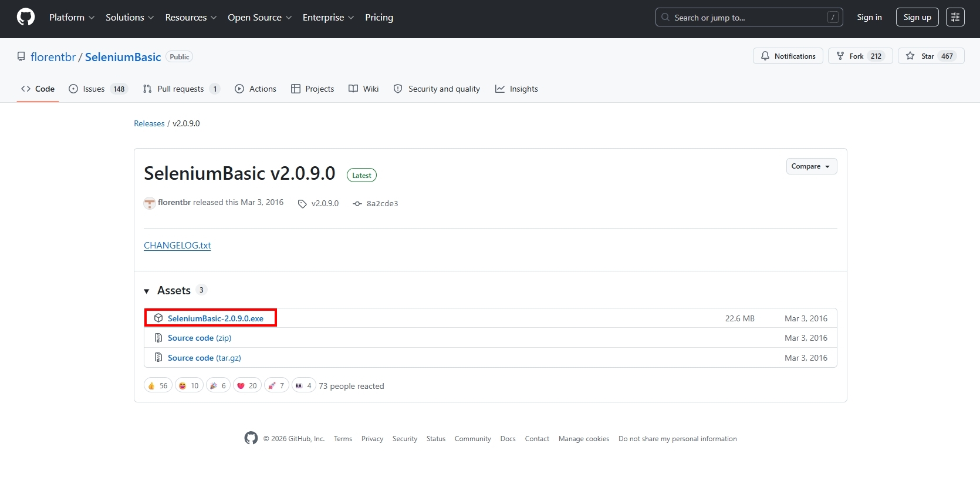Click the hooray reaction with 6

tap(218, 385)
